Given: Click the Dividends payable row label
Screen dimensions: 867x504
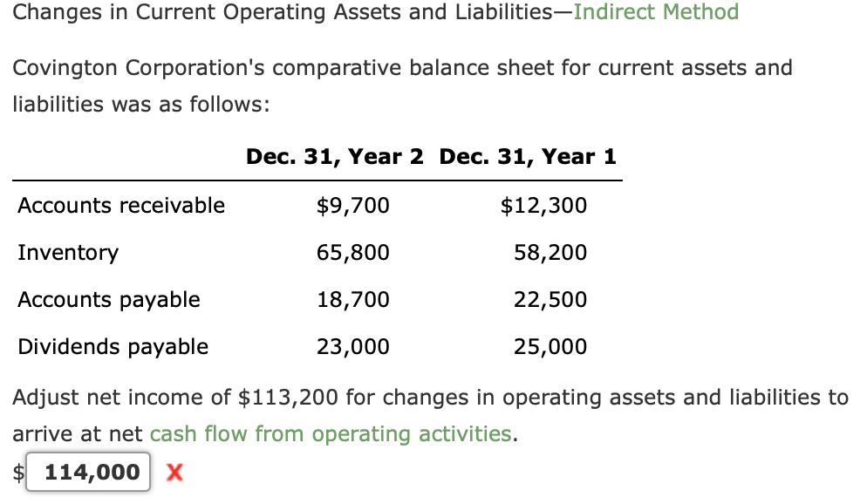Looking at the screenshot, I should pyautogui.click(x=113, y=346).
